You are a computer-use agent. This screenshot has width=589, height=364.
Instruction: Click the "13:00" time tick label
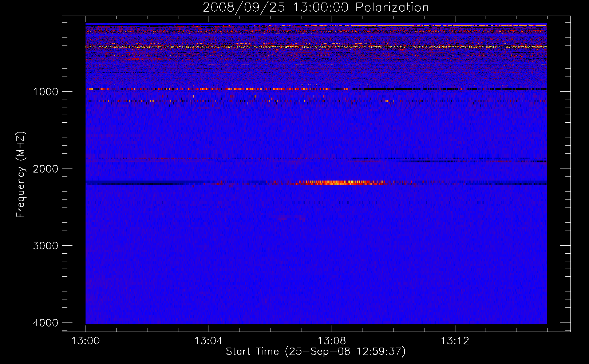[x=86, y=341]
